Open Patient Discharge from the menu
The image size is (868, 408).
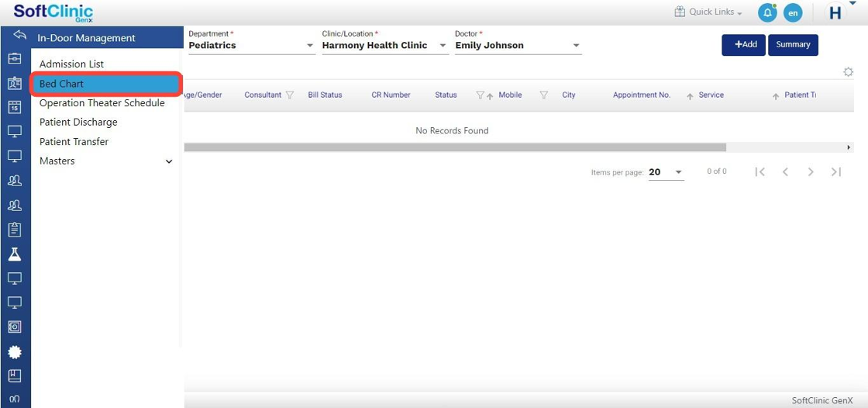[x=78, y=123]
